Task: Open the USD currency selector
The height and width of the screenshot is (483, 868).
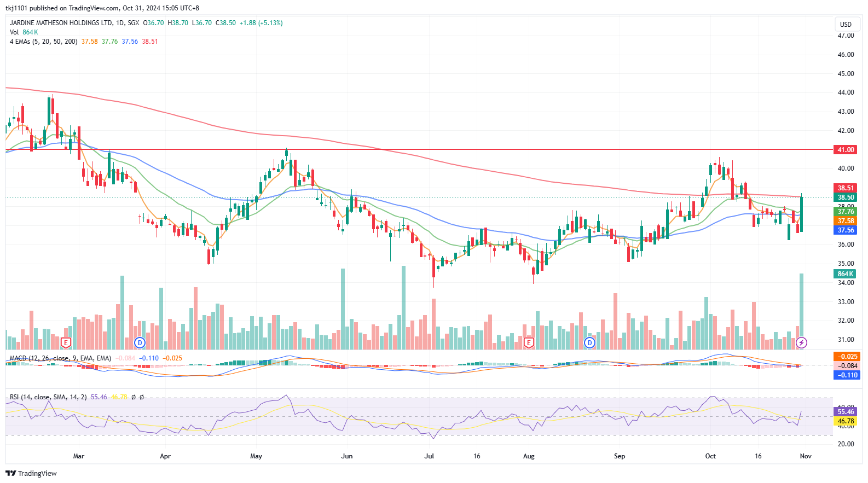Action: pyautogui.click(x=846, y=24)
